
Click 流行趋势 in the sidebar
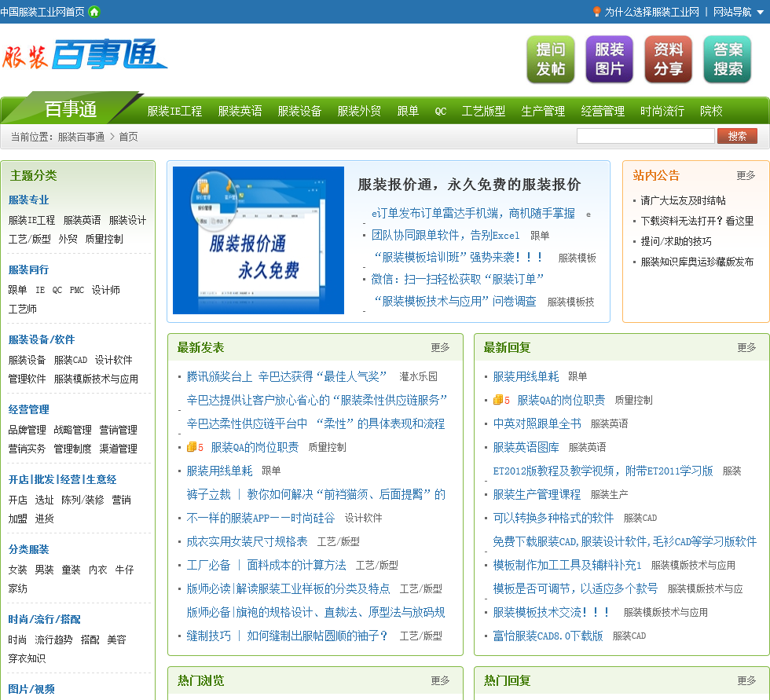click(x=53, y=640)
